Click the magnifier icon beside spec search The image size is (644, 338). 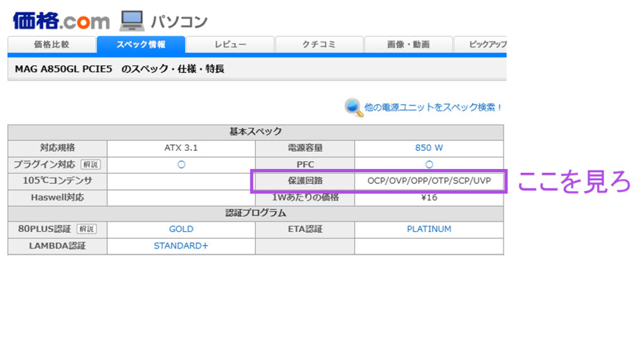[353, 107]
